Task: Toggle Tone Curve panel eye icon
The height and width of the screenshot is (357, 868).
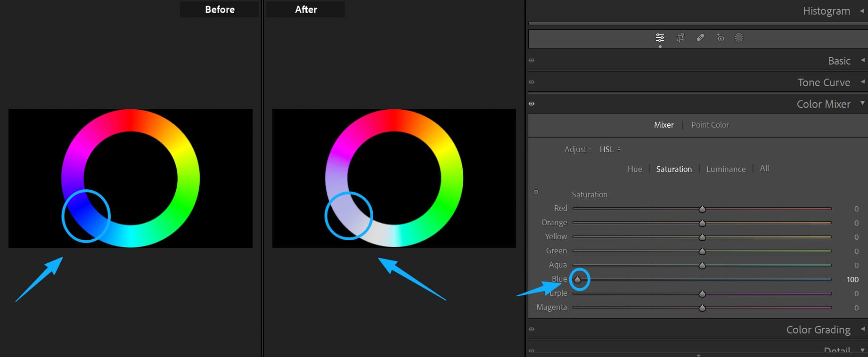Action: click(532, 82)
